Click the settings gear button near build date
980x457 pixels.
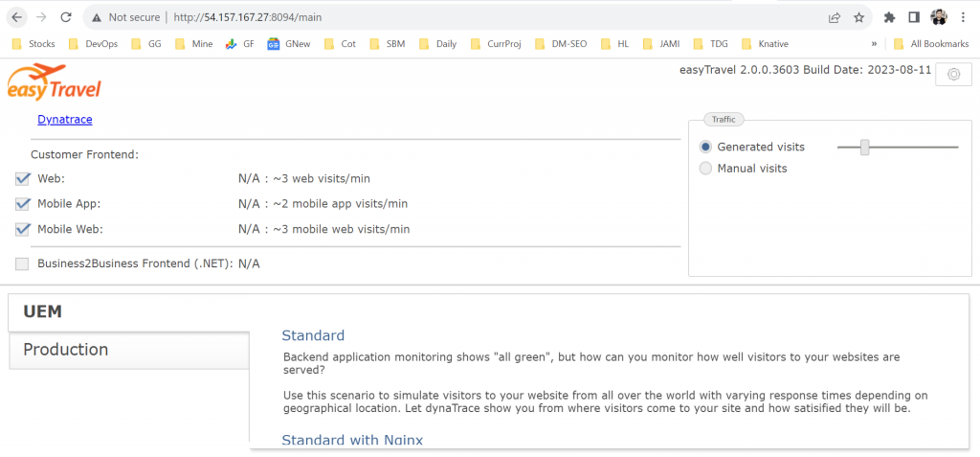point(953,75)
